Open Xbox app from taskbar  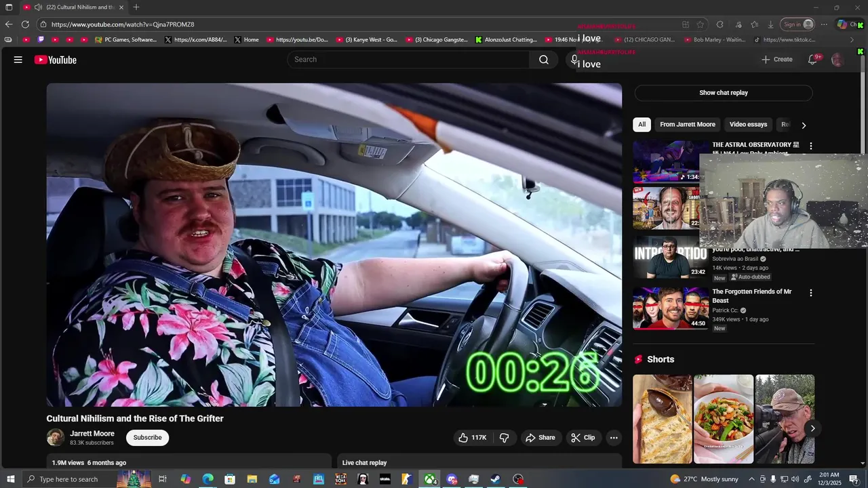click(430, 479)
